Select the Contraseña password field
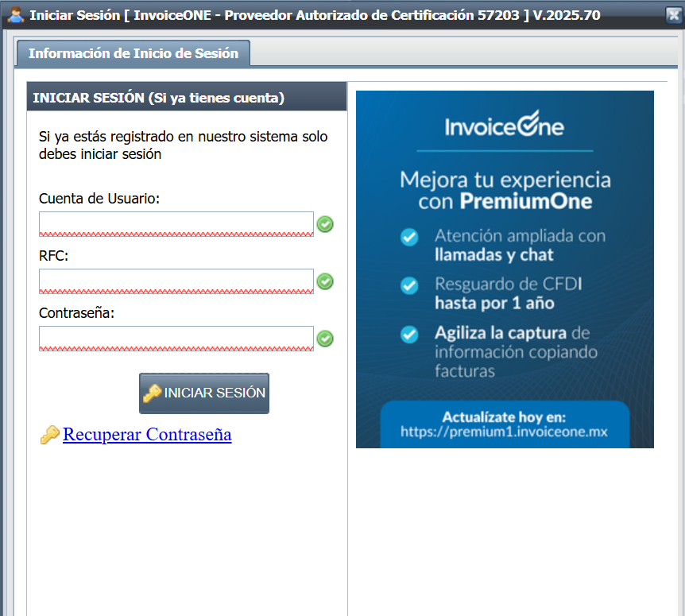The width and height of the screenshot is (685, 616). click(x=176, y=339)
